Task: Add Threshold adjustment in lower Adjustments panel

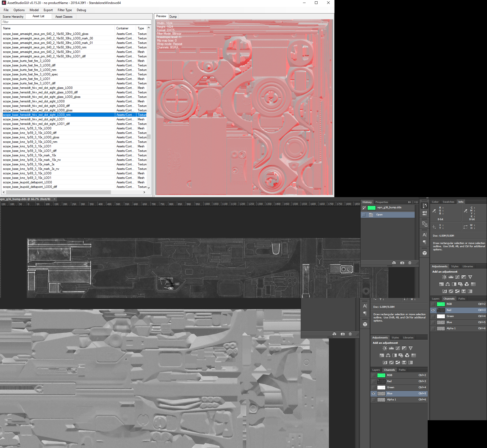Action: tap(398, 363)
